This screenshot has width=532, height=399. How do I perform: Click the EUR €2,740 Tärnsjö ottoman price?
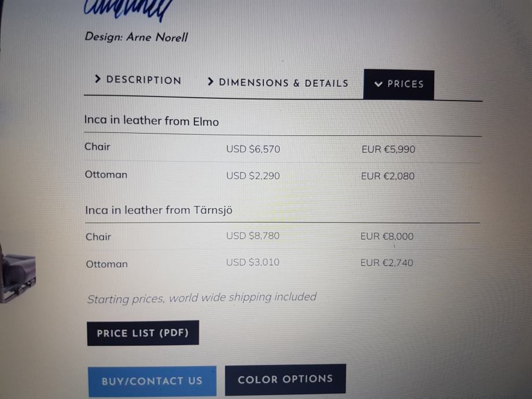click(386, 263)
